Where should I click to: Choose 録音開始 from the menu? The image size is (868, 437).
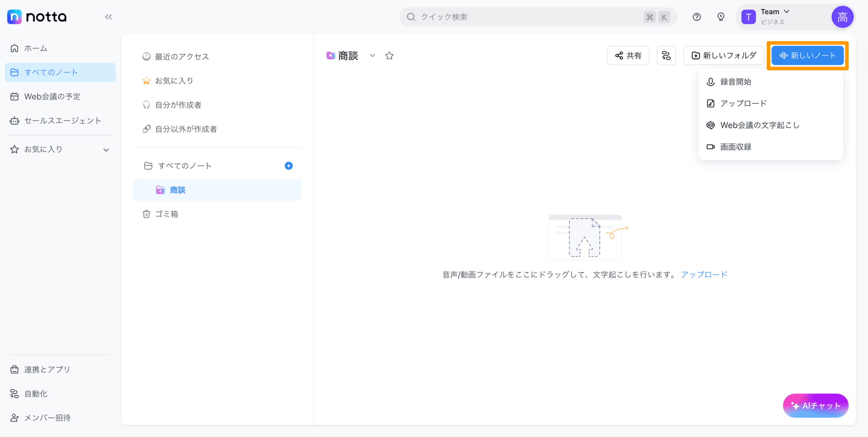click(771, 82)
